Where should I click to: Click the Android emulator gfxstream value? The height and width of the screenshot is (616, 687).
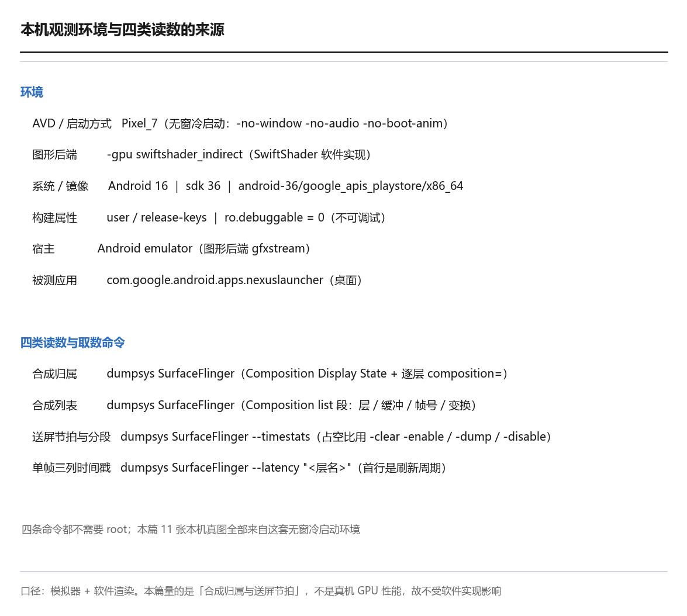click(203, 248)
